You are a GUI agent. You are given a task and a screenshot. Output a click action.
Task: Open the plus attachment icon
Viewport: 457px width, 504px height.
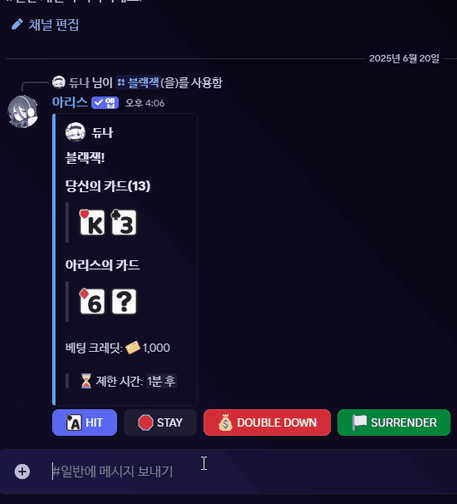click(x=22, y=471)
